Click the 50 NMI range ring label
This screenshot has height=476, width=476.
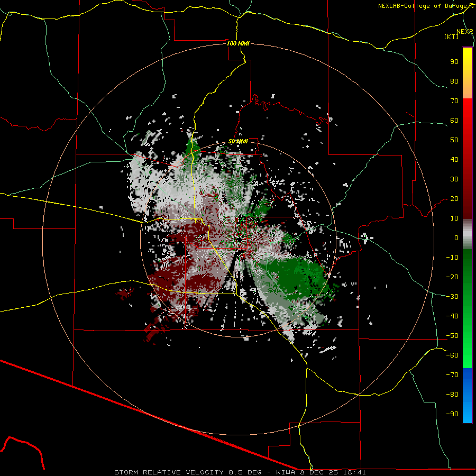pyautogui.click(x=238, y=141)
